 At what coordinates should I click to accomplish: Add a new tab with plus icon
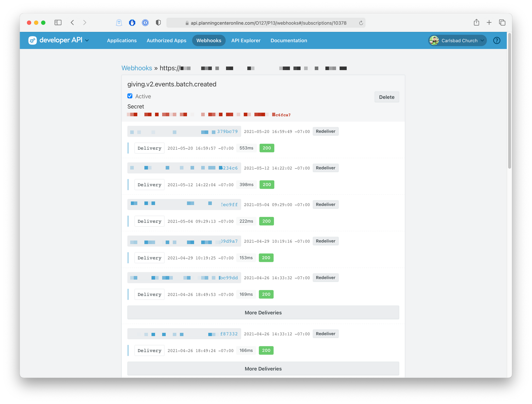pos(489,23)
